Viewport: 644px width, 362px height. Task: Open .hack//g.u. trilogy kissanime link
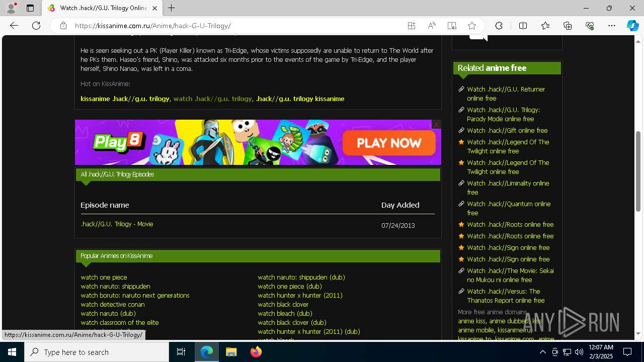tap(300, 99)
